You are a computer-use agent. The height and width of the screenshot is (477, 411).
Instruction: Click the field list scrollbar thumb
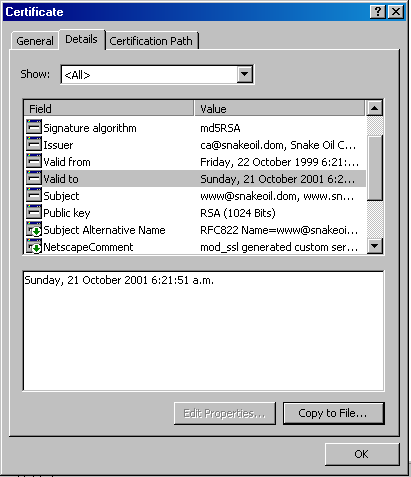(x=374, y=168)
